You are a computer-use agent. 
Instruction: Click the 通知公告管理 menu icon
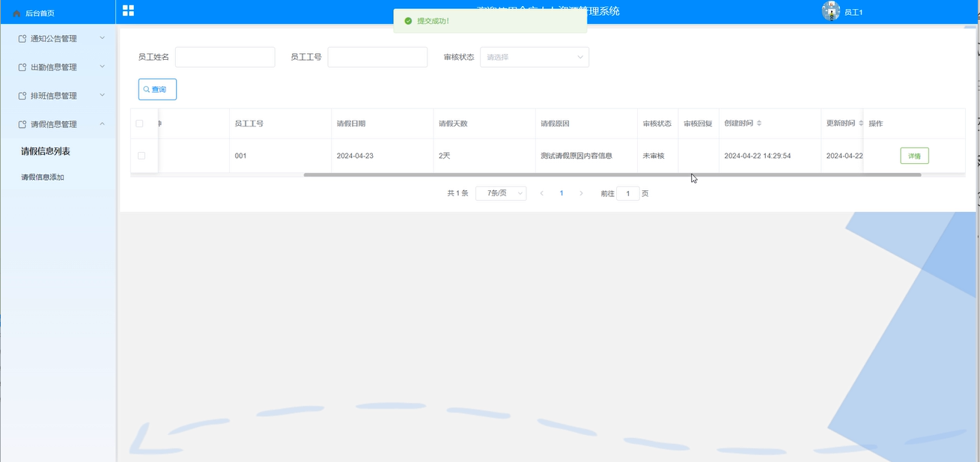(x=22, y=39)
